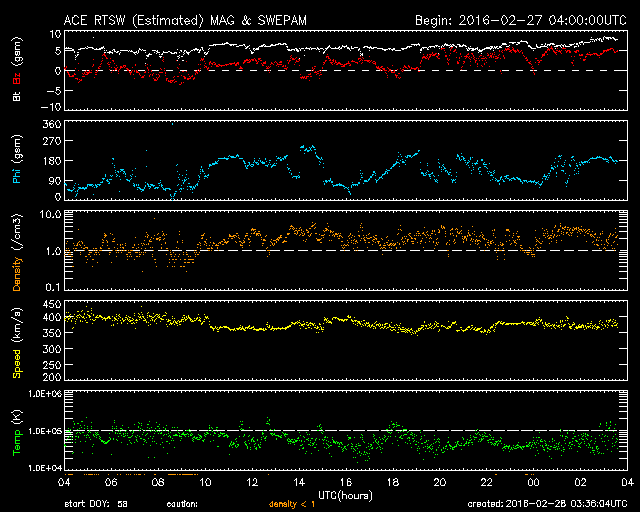The width and height of the screenshot is (640, 512).
Task: Click the '360' tick on Phi axis
Action: tap(52, 124)
